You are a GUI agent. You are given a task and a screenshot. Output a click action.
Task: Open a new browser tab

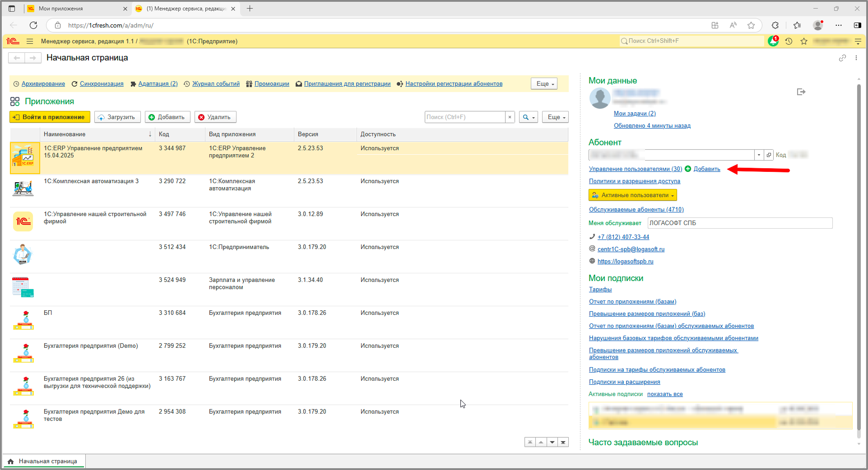coord(250,9)
